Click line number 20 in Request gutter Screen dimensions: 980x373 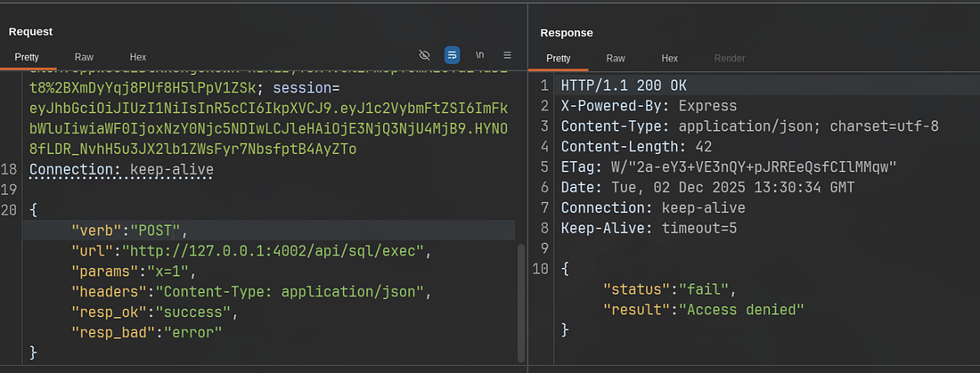(9, 211)
